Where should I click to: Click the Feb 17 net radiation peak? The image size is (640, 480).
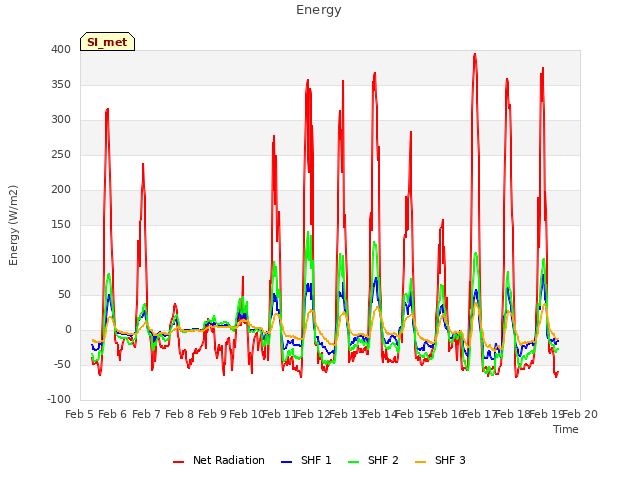point(475,54)
